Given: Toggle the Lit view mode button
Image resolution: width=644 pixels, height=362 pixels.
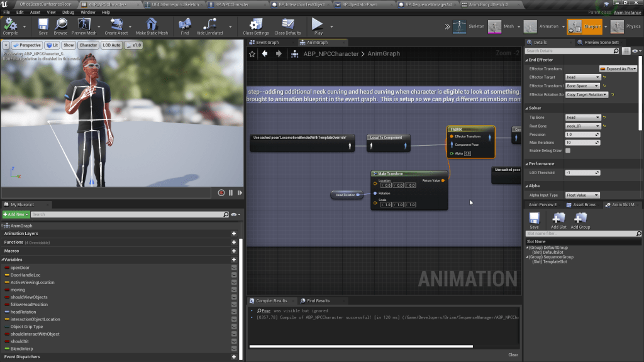Looking at the screenshot, I should [x=52, y=45].
